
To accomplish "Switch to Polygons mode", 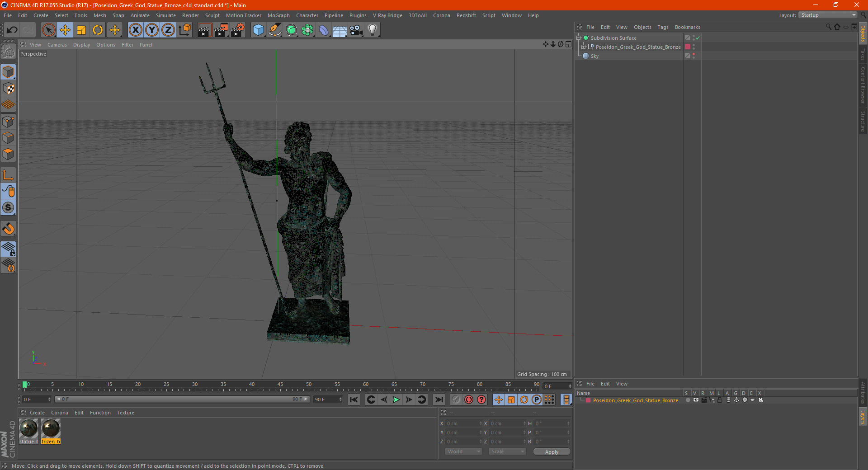I will (8, 154).
